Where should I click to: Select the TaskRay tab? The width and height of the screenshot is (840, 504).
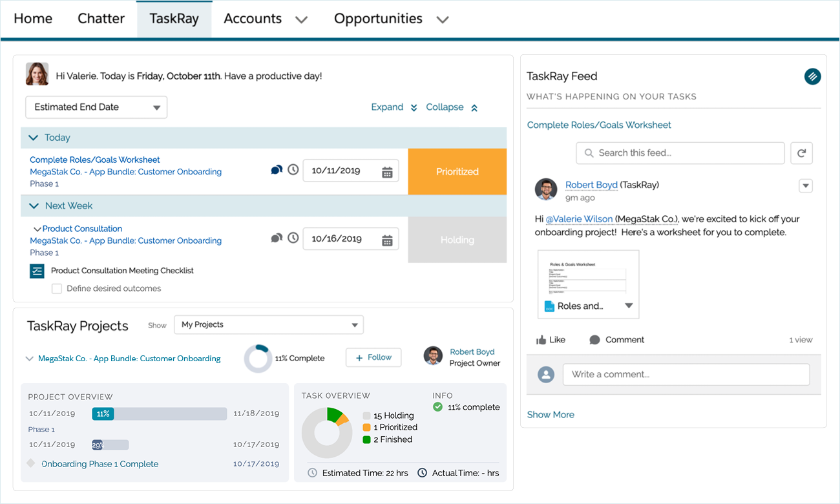174,19
